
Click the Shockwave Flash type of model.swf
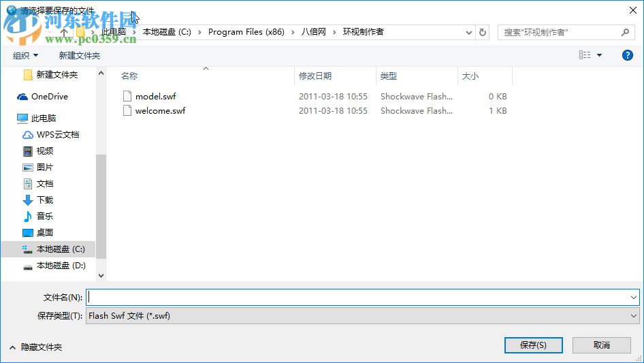click(x=417, y=97)
